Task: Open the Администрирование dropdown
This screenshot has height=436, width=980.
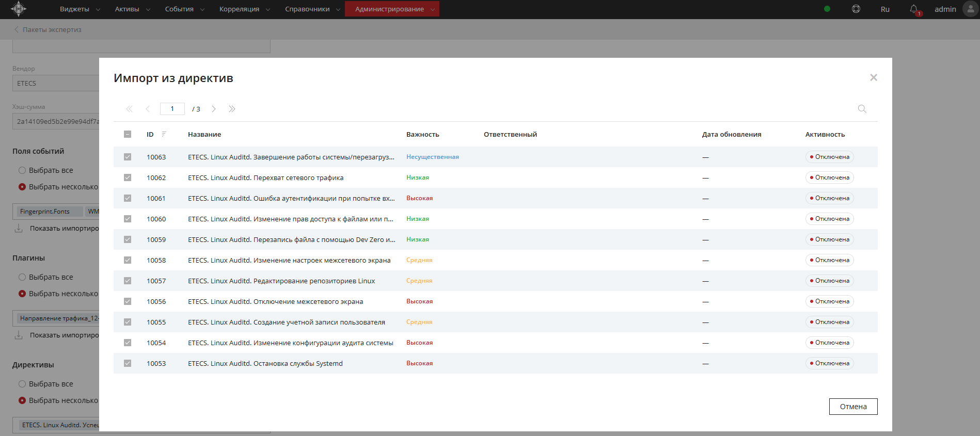Action: click(392, 9)
